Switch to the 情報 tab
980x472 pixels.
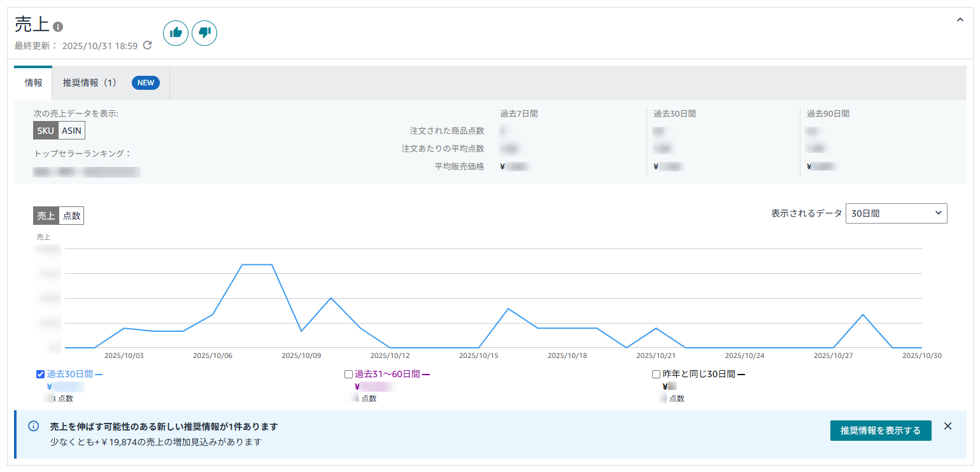tap(33, 83)
